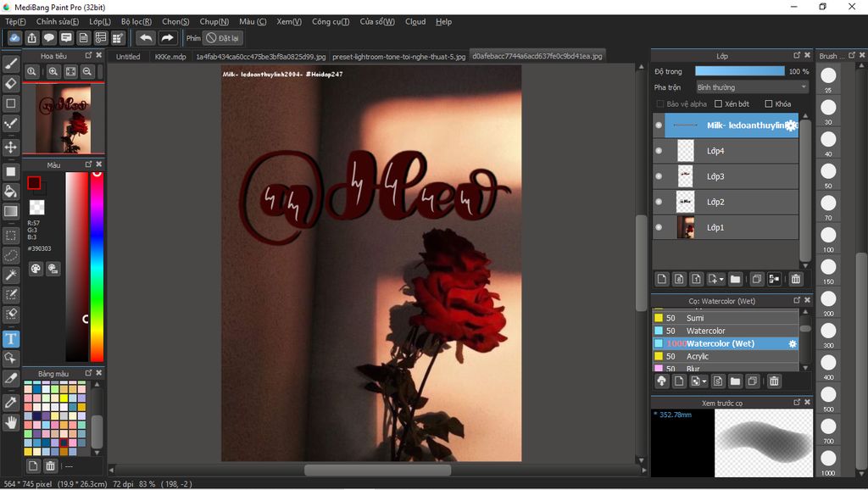Viewport: 868px width, 490px height.
Task: Open the Tệp (File) menu
Action: point(15,21)
